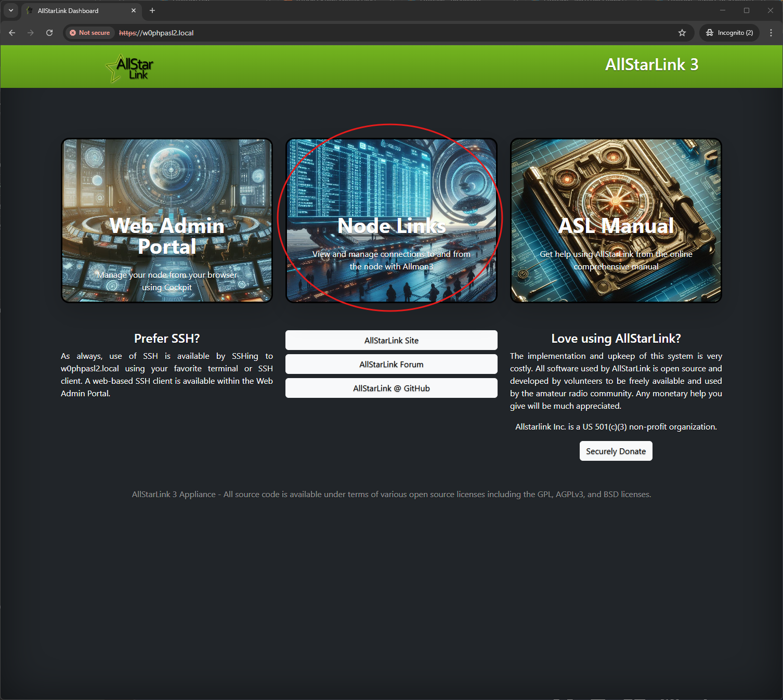The height and width of the screenshot is (700, 783).
Task: Bookmark this page with the star icon
Action: 682,33
